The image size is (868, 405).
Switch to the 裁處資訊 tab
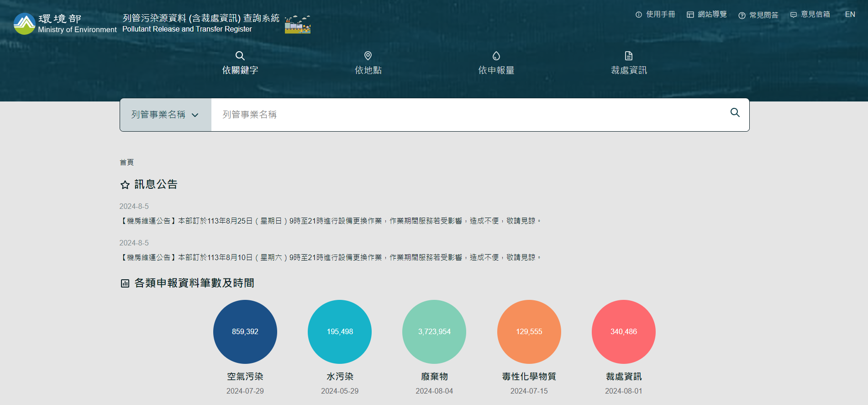pyautogui.click(x=629, y=63)
